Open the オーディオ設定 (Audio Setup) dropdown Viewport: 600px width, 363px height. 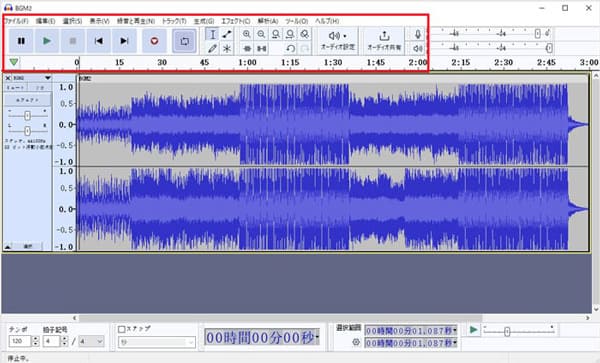[x=338, y=41]
